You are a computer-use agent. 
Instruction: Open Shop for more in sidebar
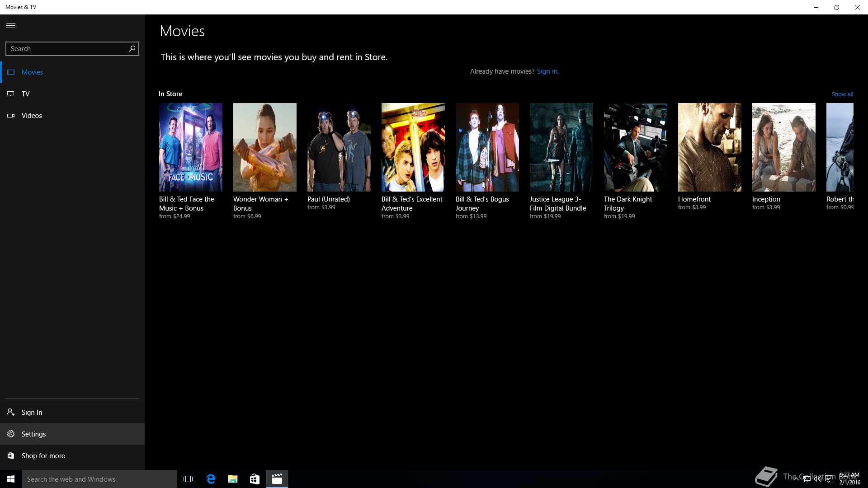coord(72,455)
